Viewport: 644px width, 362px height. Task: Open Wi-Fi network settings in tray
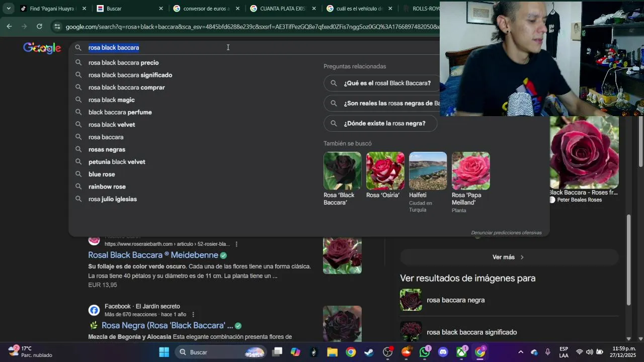[x=580, y=352]
